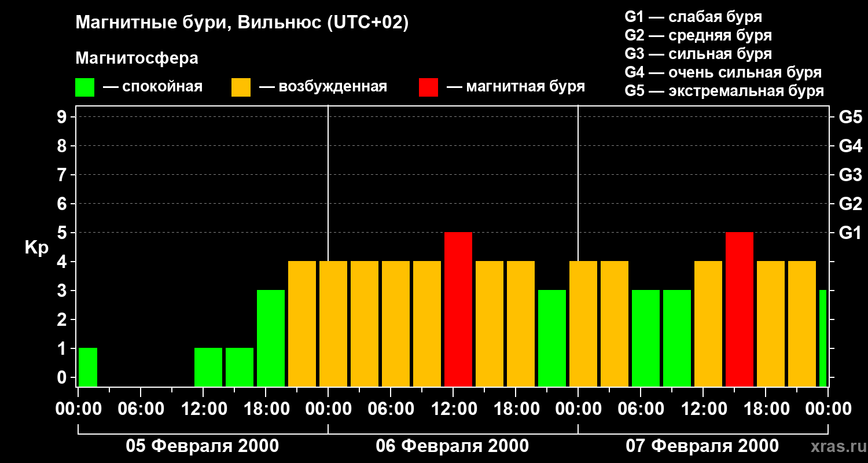
Task: Click 'G1 — слабая буря' description
Action: click(693, 16)
